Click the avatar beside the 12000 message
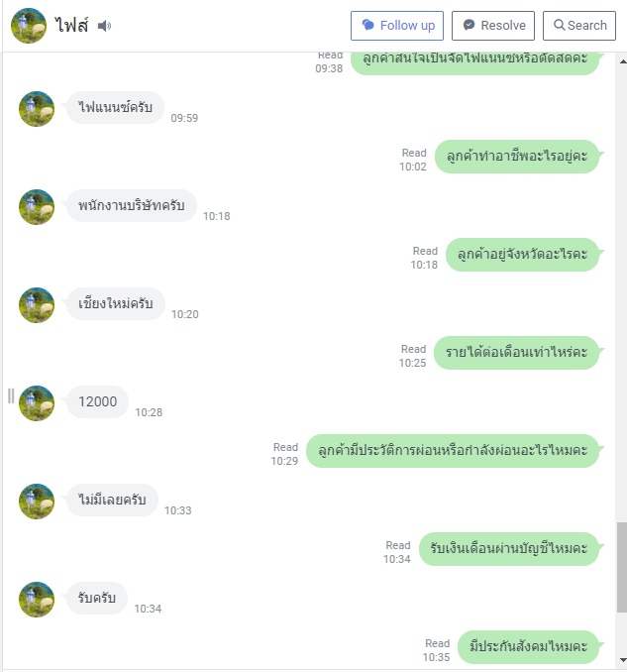Viewport: 627px width, 672px height. coord(37,403)
